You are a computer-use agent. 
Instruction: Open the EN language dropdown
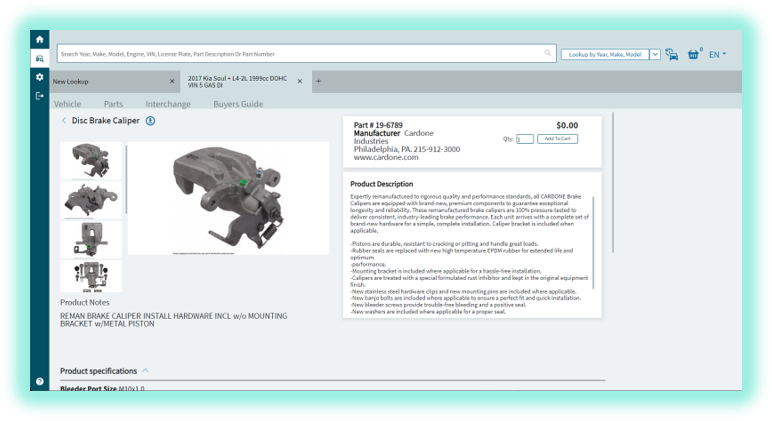[x=717, y=55]
